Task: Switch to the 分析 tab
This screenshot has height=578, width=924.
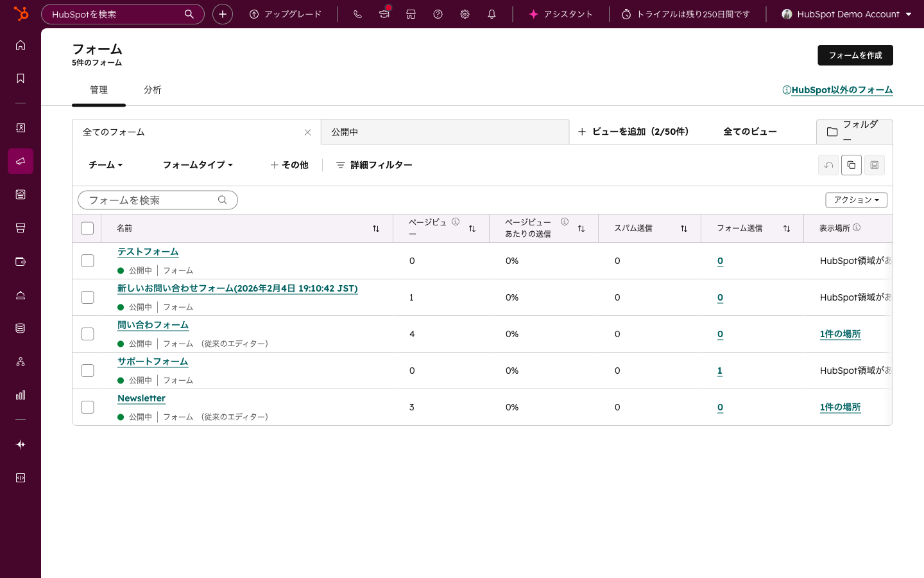Action: tap(152, 90)
